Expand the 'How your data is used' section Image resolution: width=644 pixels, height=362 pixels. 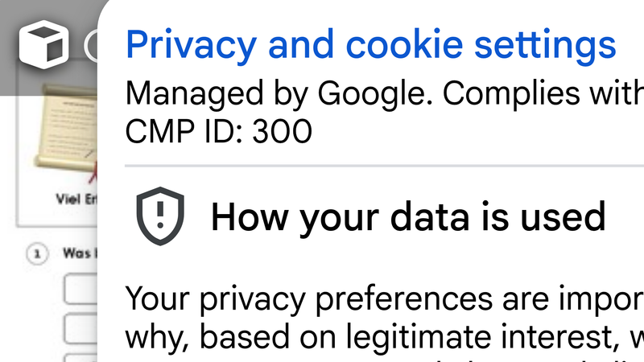pos(408,216)
